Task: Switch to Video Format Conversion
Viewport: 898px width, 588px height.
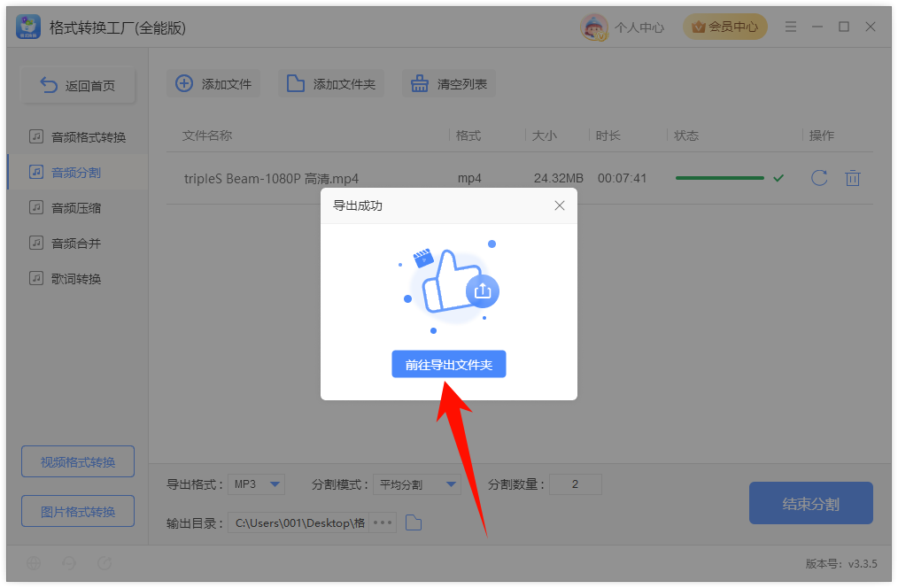Action: 78,461
